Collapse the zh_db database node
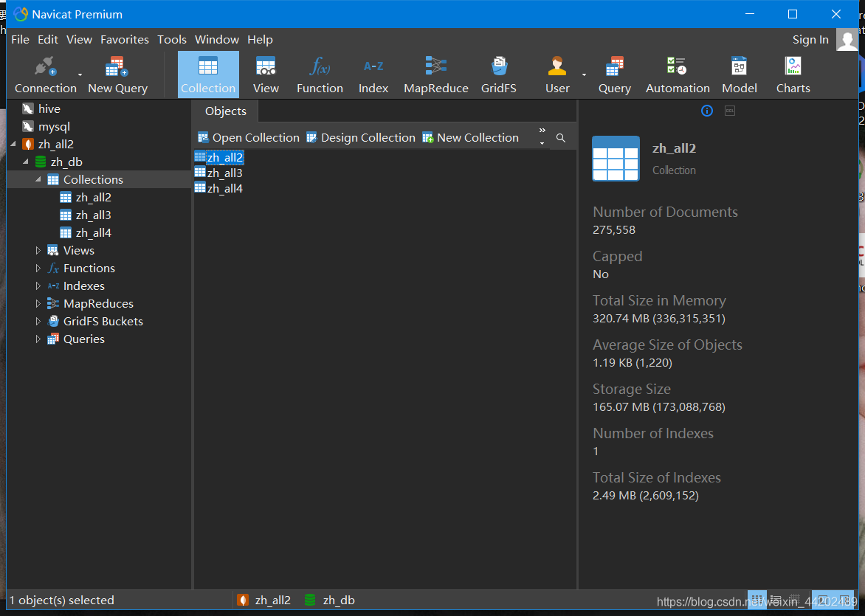The height and width of the screenshot is (616, 865). tap(25, 162)
